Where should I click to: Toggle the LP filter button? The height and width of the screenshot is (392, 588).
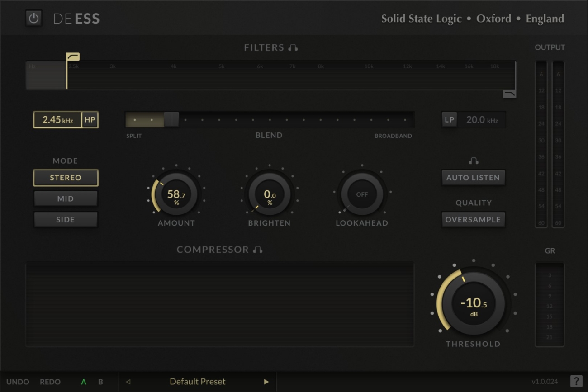(x=449, y=120)
